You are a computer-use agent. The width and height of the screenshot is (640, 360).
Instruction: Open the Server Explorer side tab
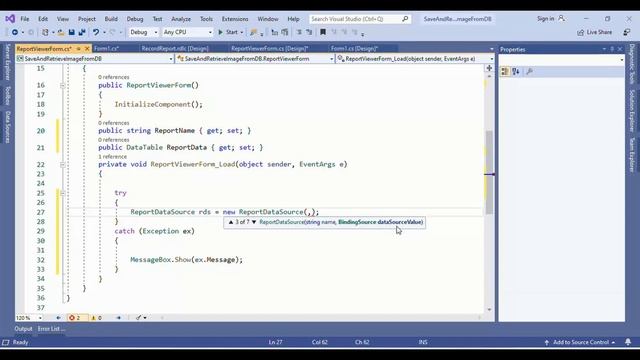pyautogui.click(x=7, y=62)
